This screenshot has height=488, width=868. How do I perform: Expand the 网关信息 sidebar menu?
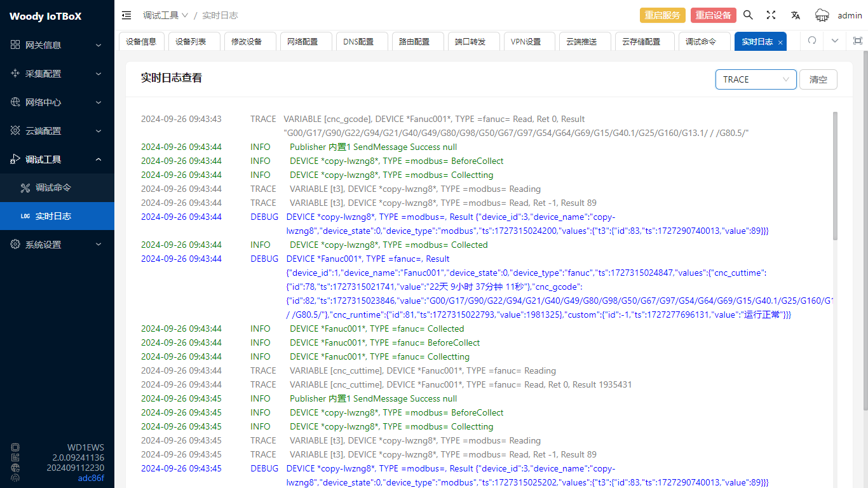(57, 45)
